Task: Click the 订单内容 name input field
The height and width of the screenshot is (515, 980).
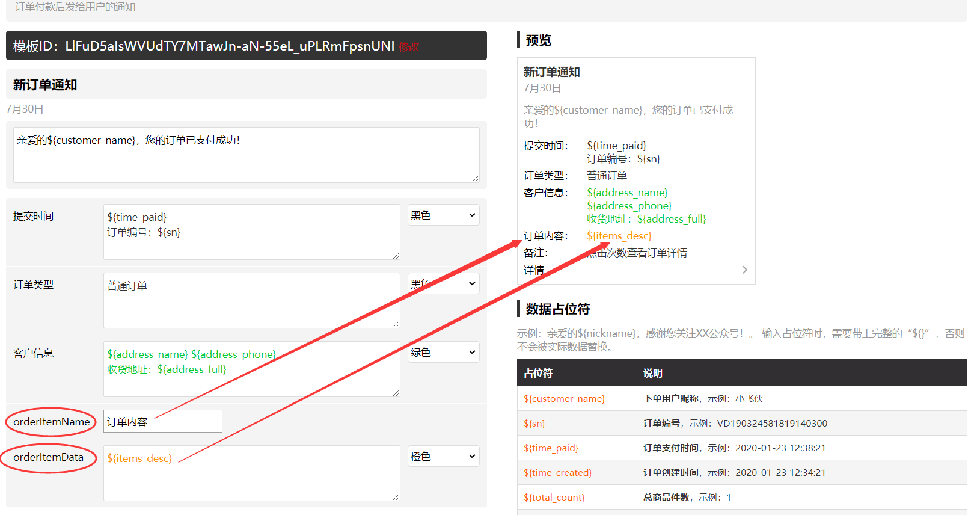Action: pos(162,421)
